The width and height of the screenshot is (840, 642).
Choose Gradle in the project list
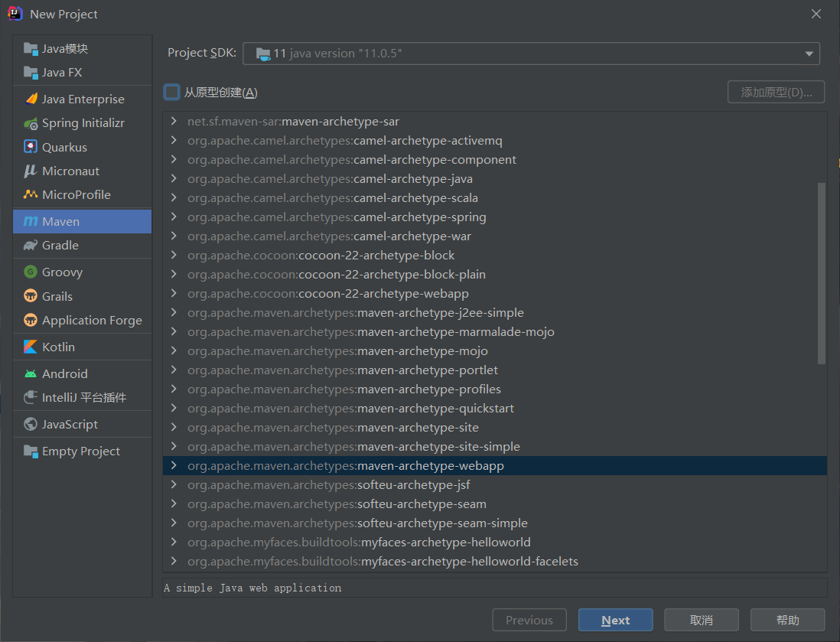point(83,246)
